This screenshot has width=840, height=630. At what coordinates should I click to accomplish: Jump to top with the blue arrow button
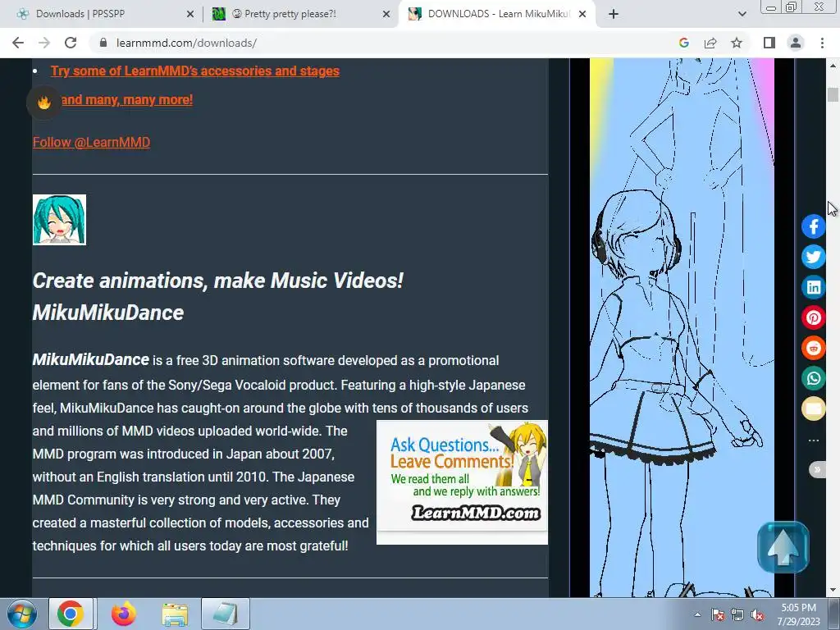click(783, 547)
